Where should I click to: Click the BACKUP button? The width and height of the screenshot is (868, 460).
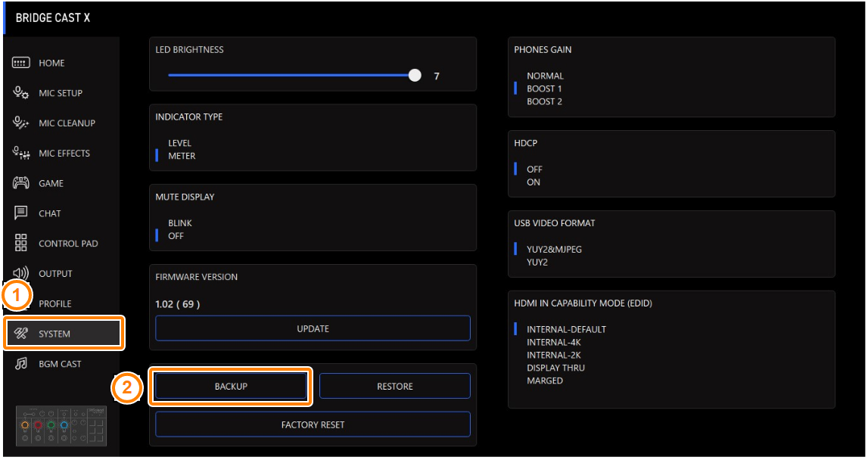coord(231,387)
